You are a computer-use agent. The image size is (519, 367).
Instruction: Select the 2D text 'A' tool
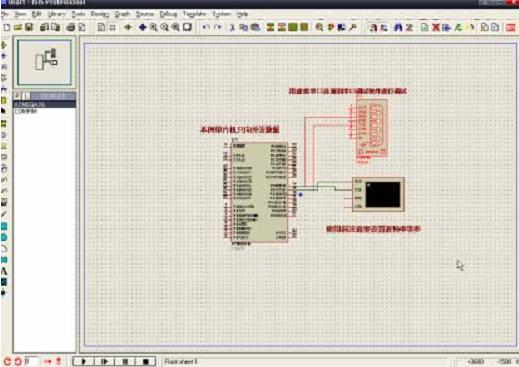4,271
